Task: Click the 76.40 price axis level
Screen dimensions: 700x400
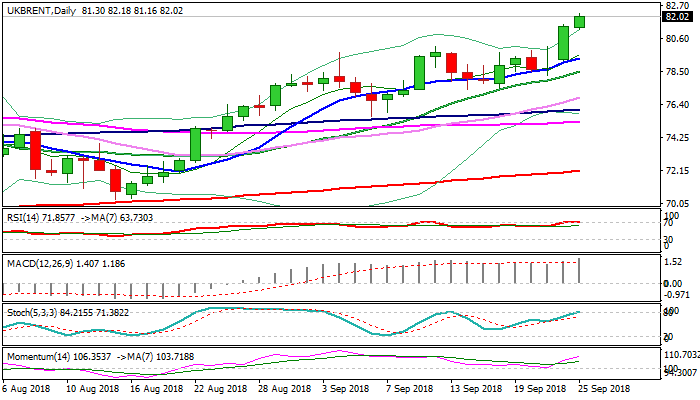Action: pos(679,105)
